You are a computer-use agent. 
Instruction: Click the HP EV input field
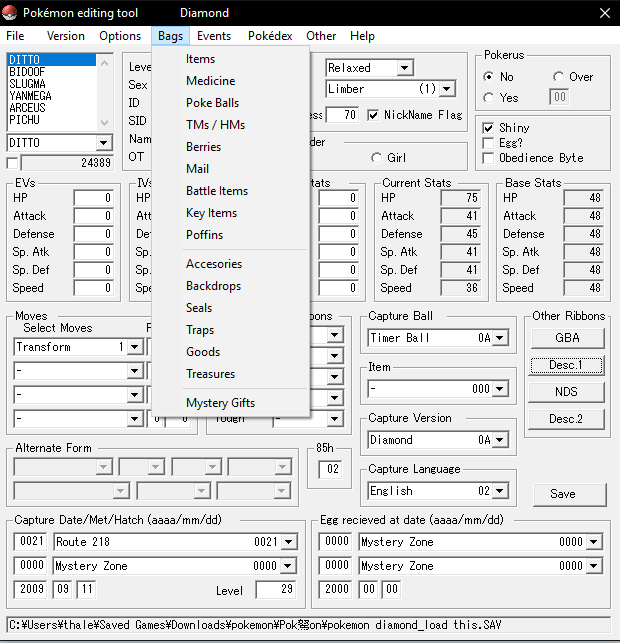click(x=93, y=198)
